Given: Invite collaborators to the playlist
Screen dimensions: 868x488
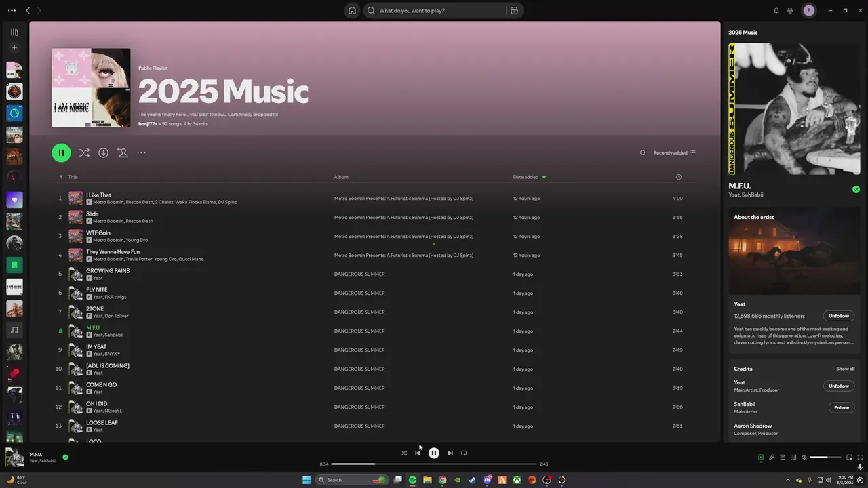Looking at the screenshot, I should tap(122, 152).
